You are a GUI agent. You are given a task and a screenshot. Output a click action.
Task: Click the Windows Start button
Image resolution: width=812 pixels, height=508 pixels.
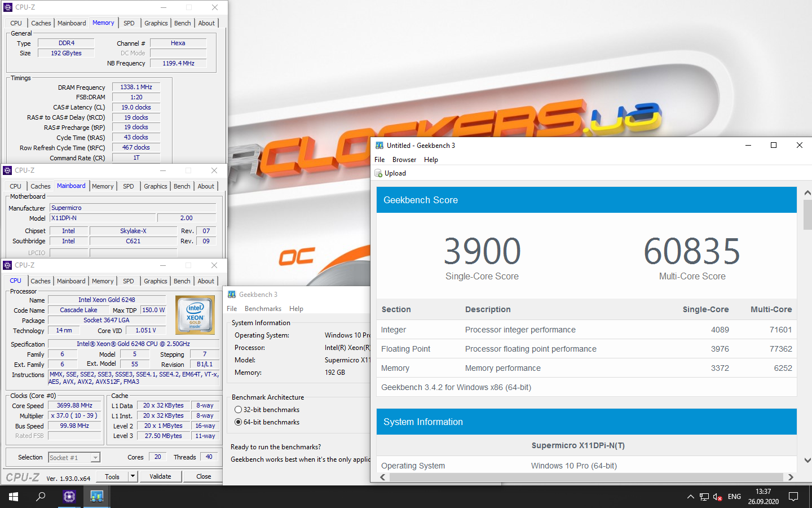(x=14, y=497)
